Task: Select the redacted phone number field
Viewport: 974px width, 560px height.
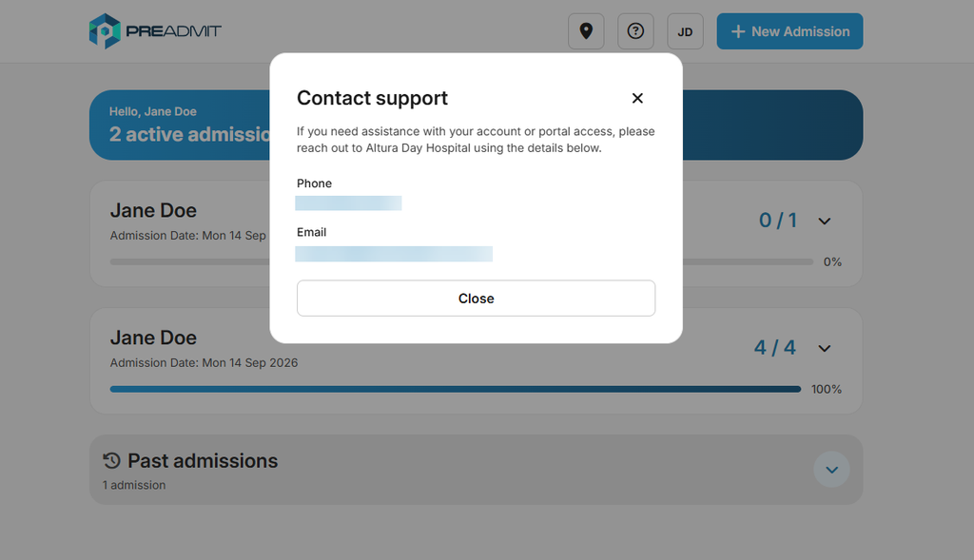Action: click(x=348, y=203)
